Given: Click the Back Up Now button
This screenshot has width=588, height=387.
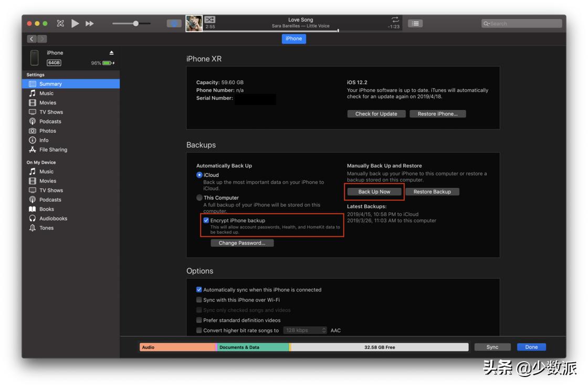Looking at the screenshot, I should [x=374, y=192].
